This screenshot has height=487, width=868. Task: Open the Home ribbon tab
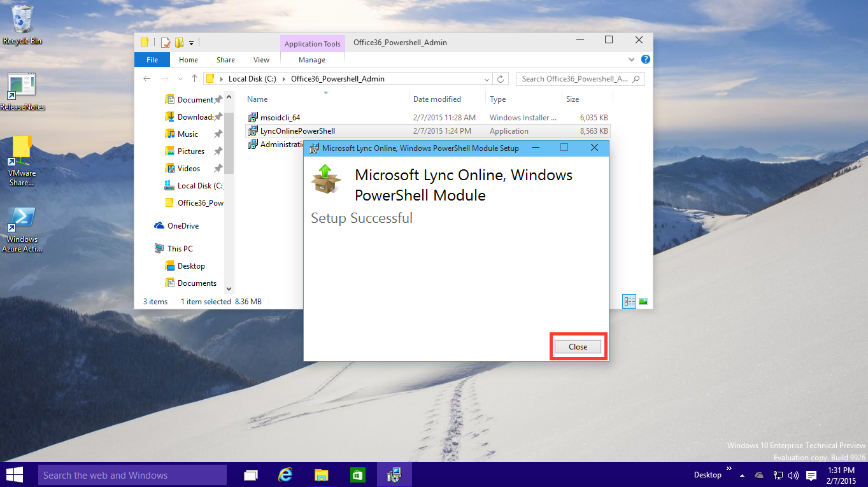(189, 60)
